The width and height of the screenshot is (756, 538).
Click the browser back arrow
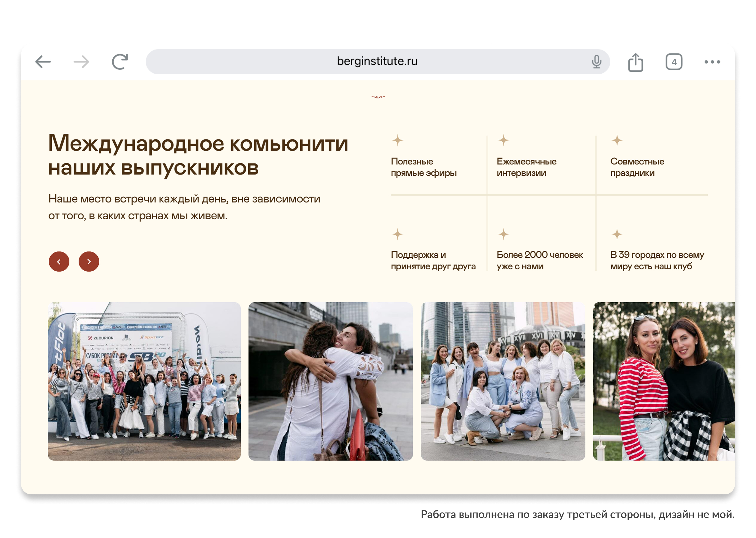point(43,62)
